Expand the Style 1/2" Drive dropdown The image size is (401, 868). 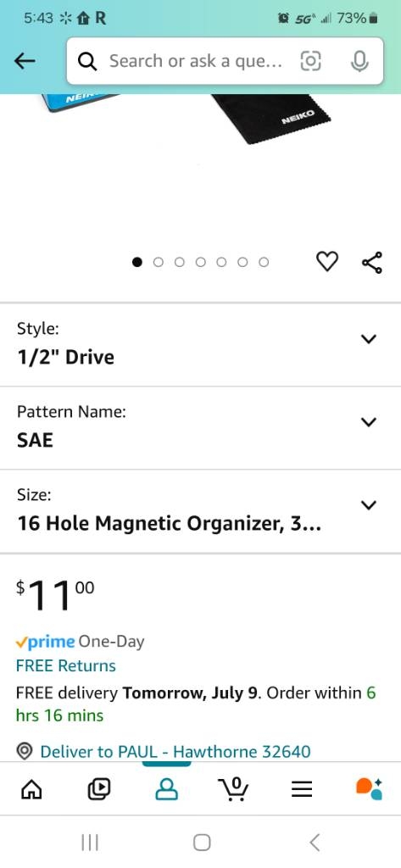(x=200, y=345)
